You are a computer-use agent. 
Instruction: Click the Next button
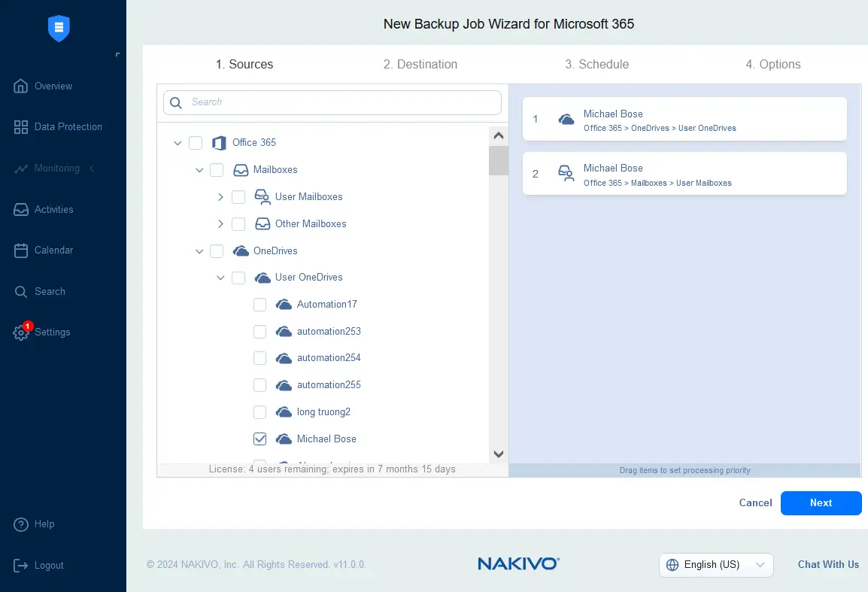coord(821,502)
